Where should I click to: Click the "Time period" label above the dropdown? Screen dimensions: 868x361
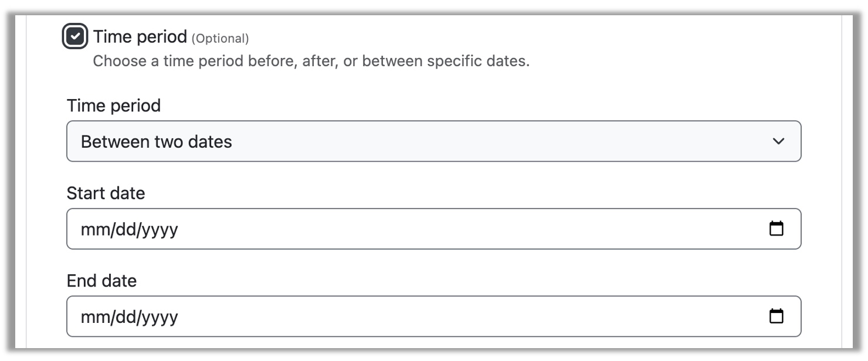113,105
